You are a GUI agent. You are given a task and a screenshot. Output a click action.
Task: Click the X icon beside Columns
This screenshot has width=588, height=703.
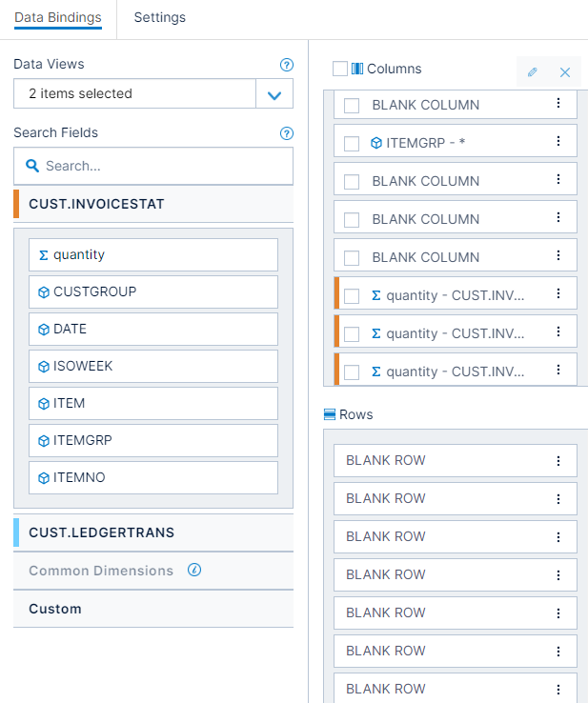coord(565,71)
